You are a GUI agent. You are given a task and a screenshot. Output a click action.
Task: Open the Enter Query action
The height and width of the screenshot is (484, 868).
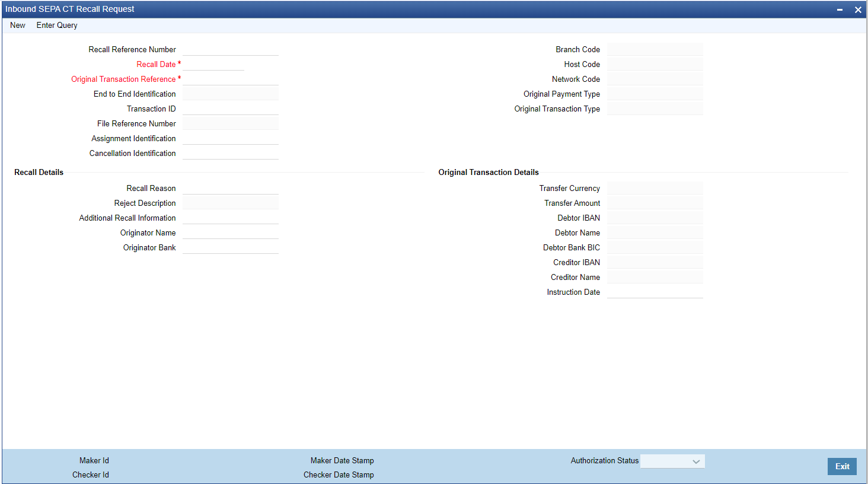(57, 26)
